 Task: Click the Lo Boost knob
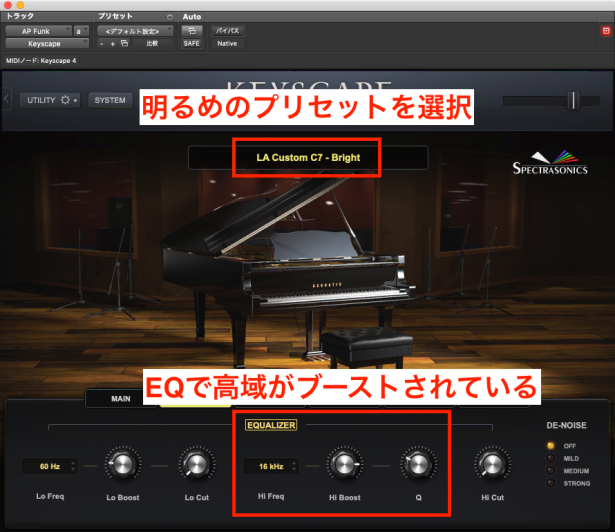123,465
